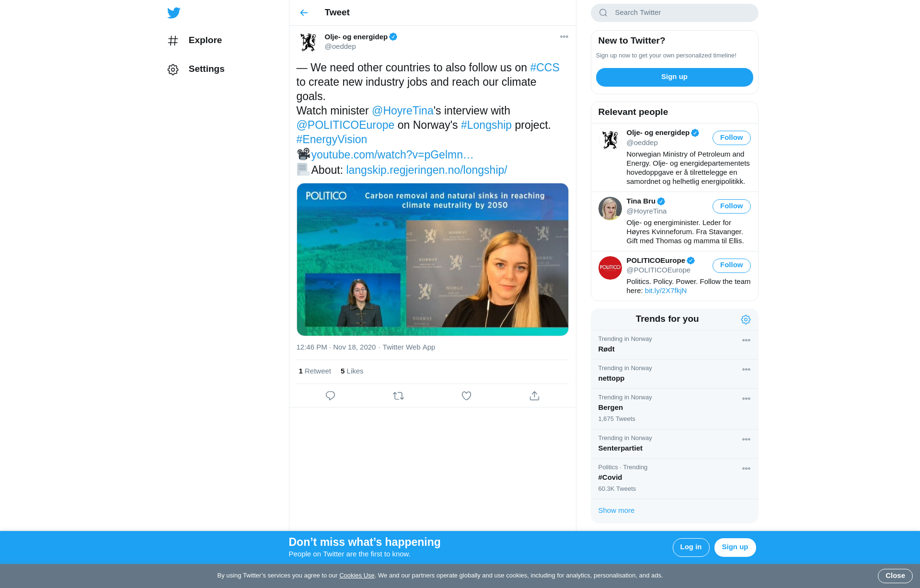Viewport: 920px width, 588px height.
Task: Follow POLITICOEurope account
Action: tap(731, 265)
